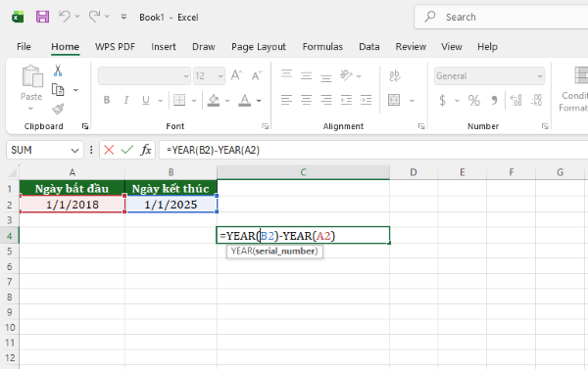Toggle Center alignment
This screenshot has width=588, height=369.
pyautogui.click(x=307, y=100)
